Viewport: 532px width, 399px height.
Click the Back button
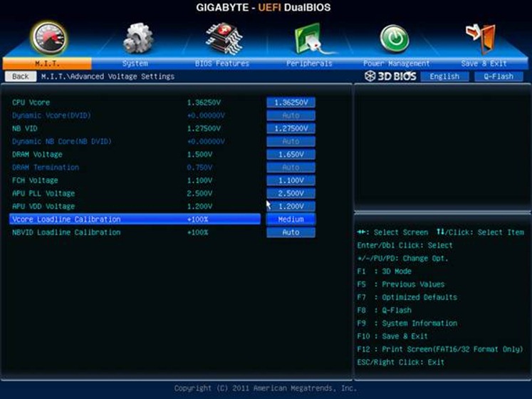pyautogui.click(x=21, y=76)
